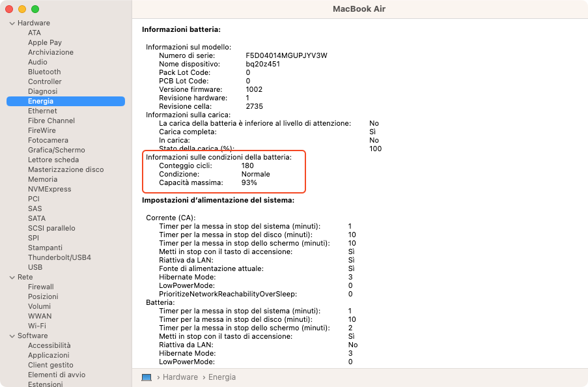Select FireWire in the sidebar
The height and width of the screenshot is (387, 588).
pyautogui.click(x=42, y=130)
